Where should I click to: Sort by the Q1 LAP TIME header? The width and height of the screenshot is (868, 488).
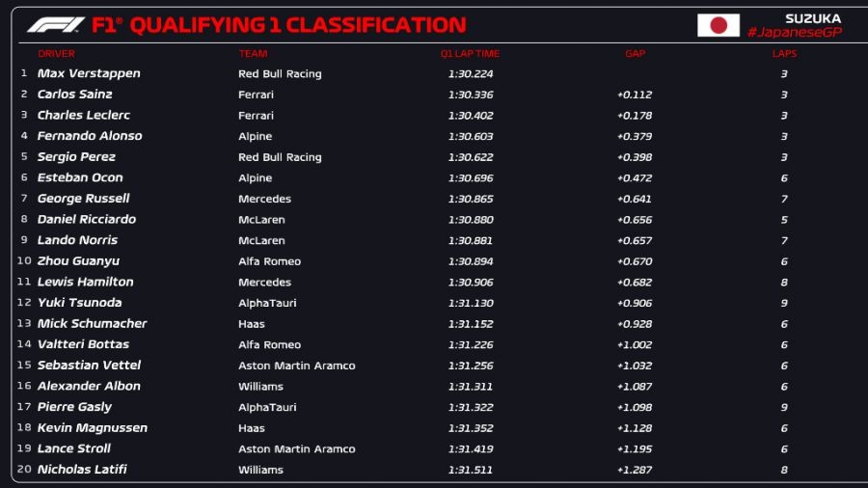470,54
